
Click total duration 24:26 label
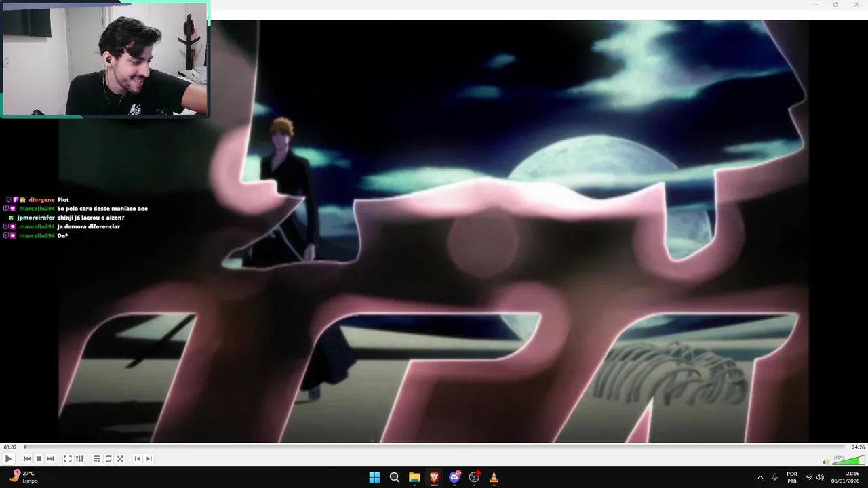(858, 447)
